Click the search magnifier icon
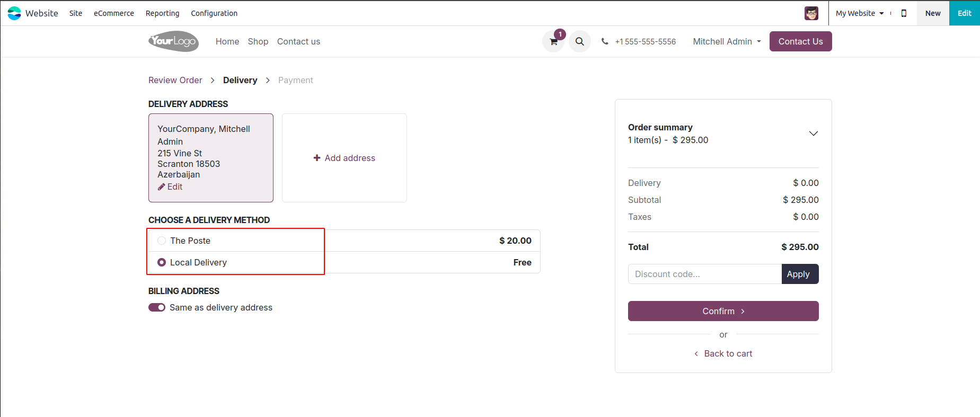The image size is (980, 417). [580, 41]
